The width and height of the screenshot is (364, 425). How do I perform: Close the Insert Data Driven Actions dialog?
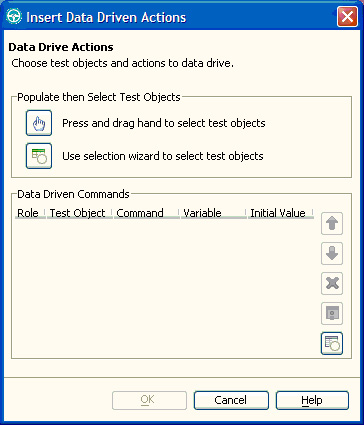pyautogui.click(x=347, y=16)
